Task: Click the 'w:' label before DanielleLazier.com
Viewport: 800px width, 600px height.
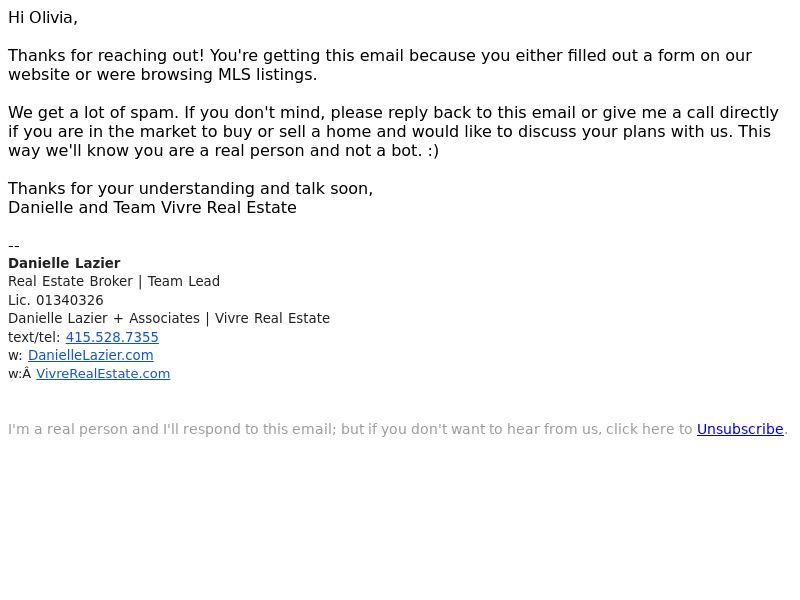Action: (15, 355)
